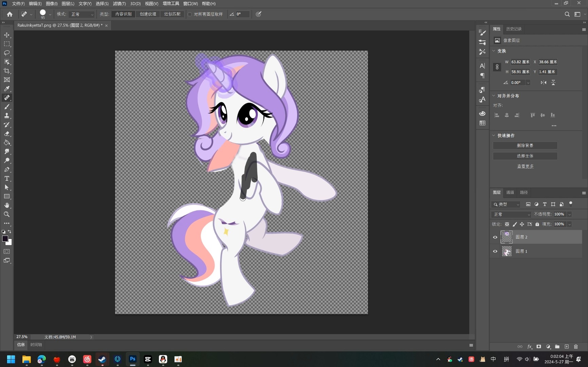Click the 删除背景 button

point(525,145)
